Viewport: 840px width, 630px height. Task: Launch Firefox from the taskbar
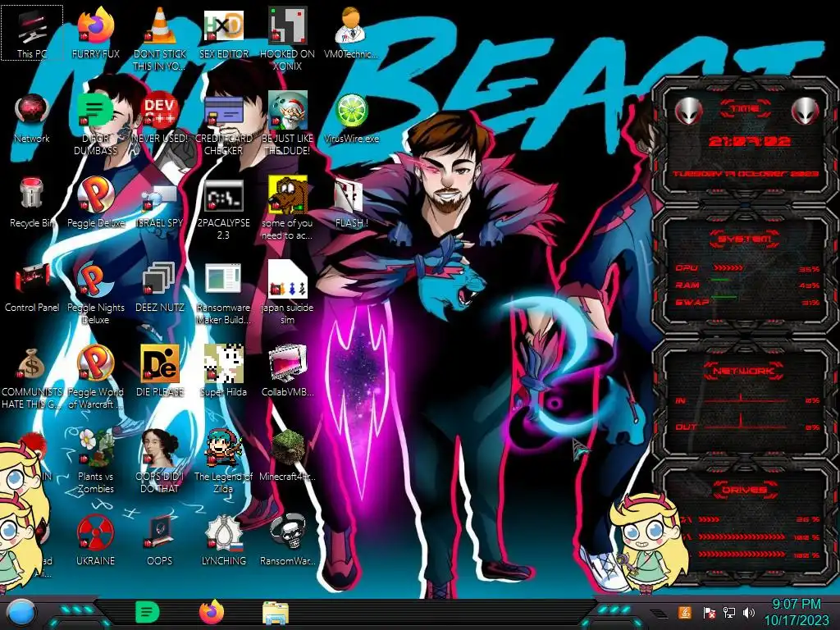click(211, 612)
